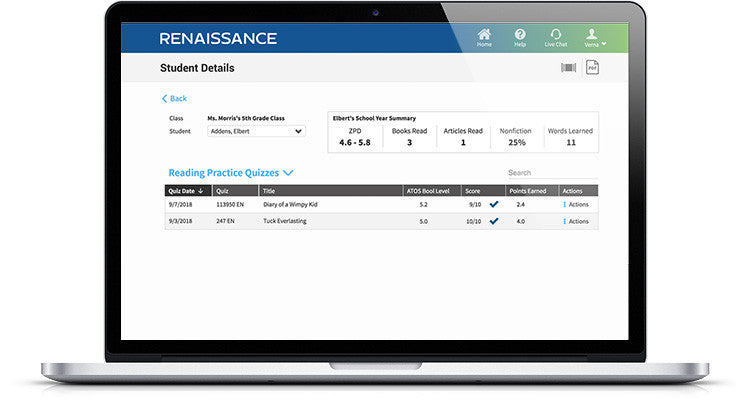The width and height of the screenshot is (756, 400).
Task: Open the Student dropdown showing Addens, Elbert
Action: pyautogui.click(x=256, y=130)
